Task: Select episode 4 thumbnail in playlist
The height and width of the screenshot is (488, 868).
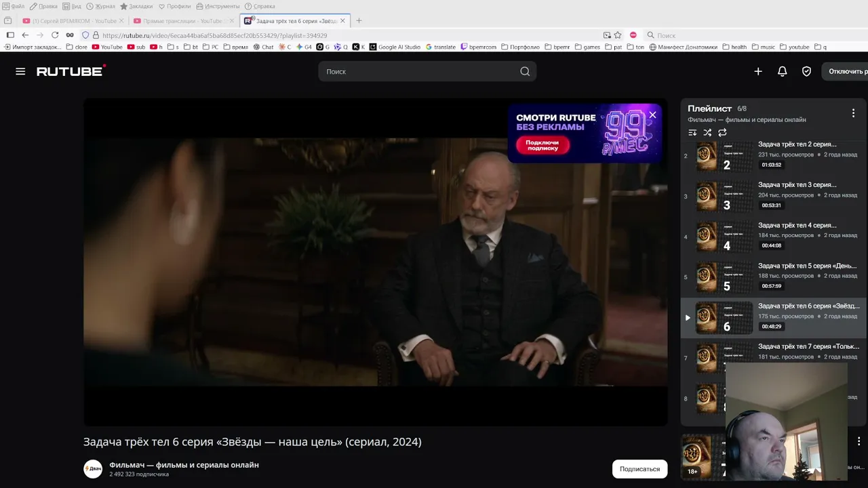Action: click(x=725, y=237)
